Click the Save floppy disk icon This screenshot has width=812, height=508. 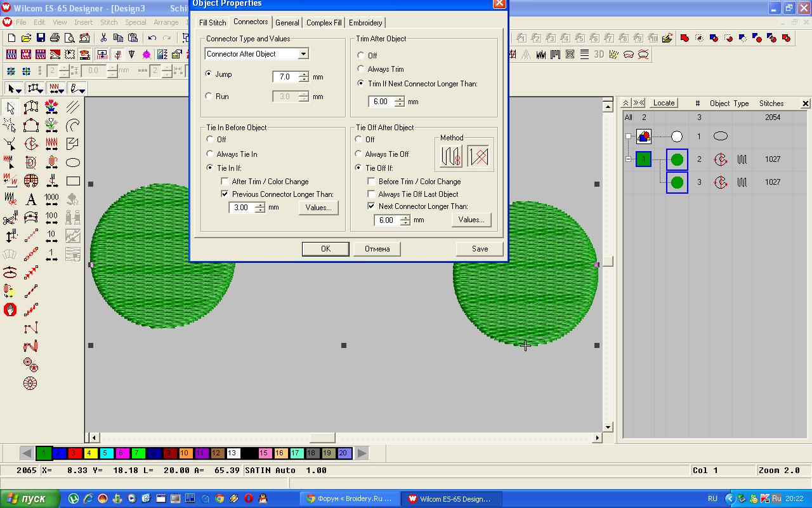[x=41, y=38]
